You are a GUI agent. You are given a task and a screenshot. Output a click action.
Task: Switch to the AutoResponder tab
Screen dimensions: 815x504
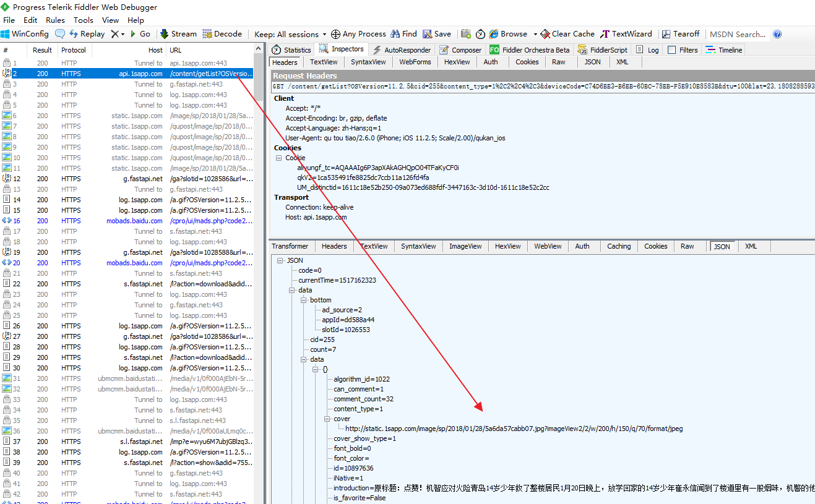pyautogui.click(x=402, y=50)
